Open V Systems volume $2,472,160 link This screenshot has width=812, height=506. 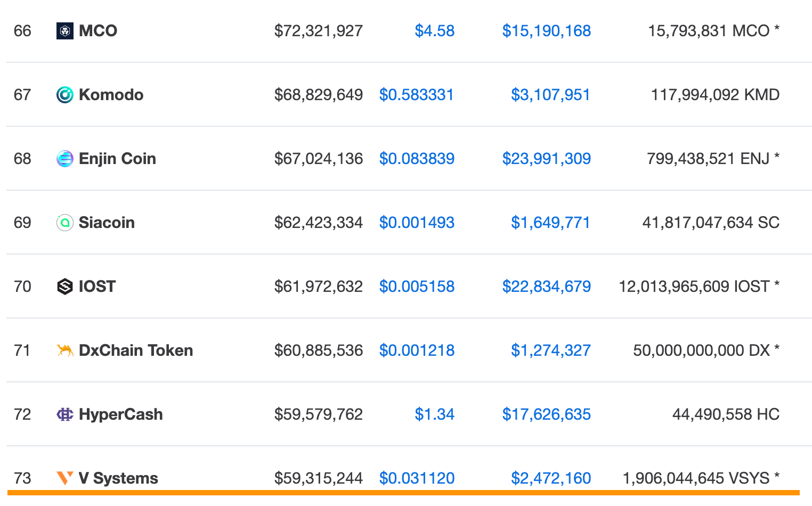(551, 478)
